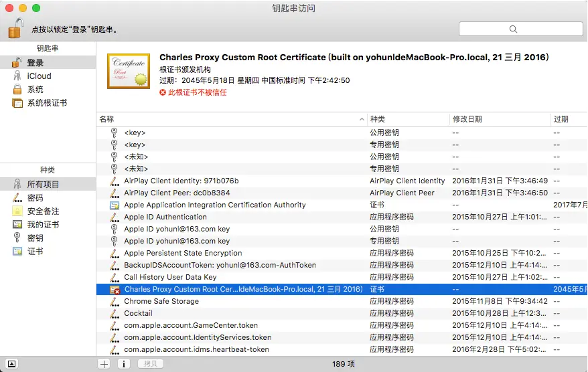This screenshot has height=372, width=588.
Task: Select the 我的证书 category
Action: point(48,224)
